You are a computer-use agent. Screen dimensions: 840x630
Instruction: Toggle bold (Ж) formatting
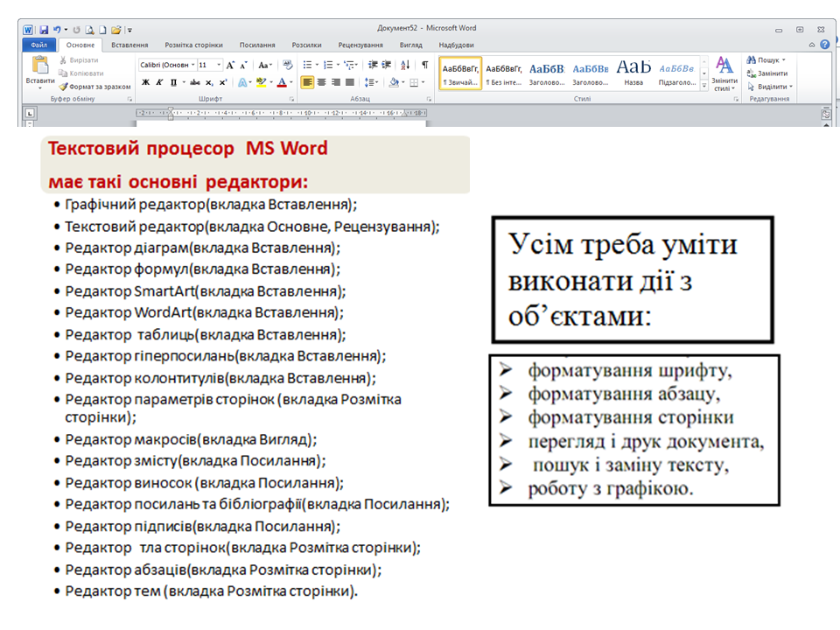coord(146,82)
